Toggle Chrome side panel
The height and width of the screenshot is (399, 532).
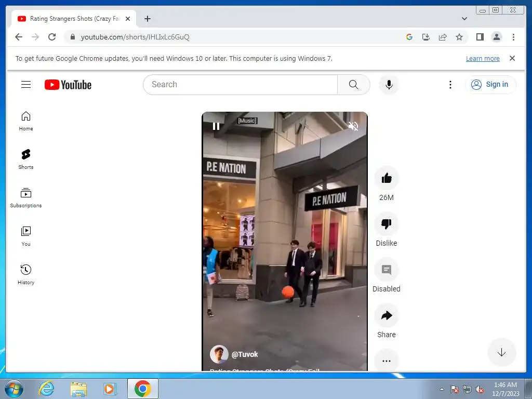tap(480, 37)
